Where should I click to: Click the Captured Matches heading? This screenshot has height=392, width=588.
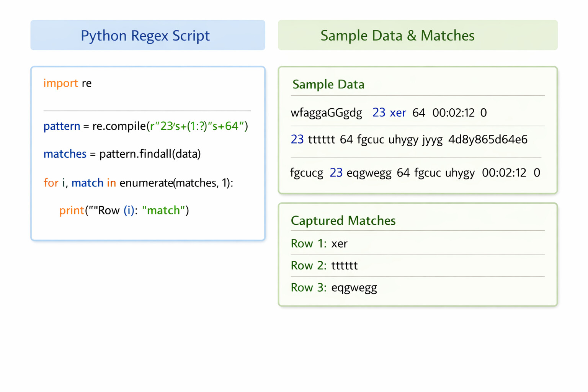343,220
